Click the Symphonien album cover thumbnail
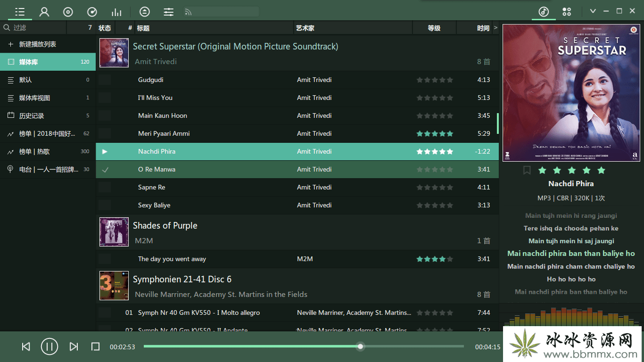The image size is (644, 362). (114, 286)
